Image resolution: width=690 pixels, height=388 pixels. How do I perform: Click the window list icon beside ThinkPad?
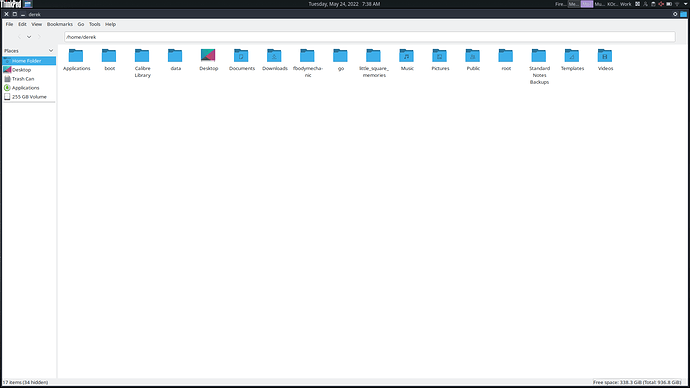point(28,4)
